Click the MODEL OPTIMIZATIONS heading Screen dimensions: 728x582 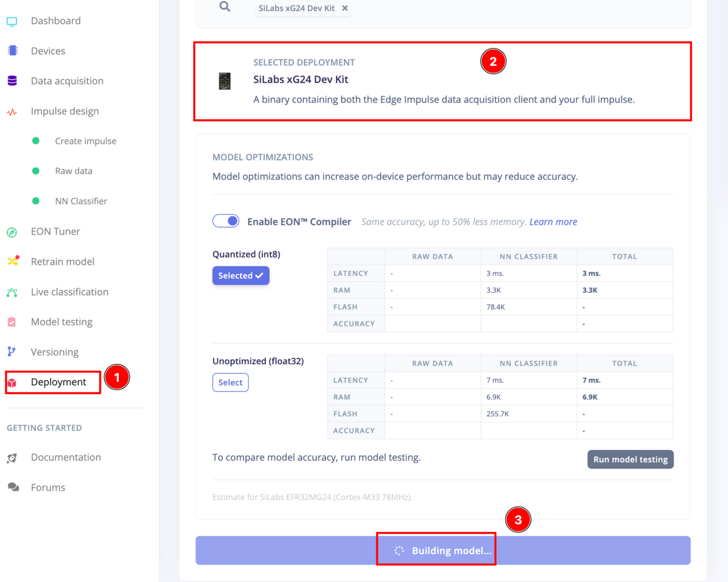[262, 157]
